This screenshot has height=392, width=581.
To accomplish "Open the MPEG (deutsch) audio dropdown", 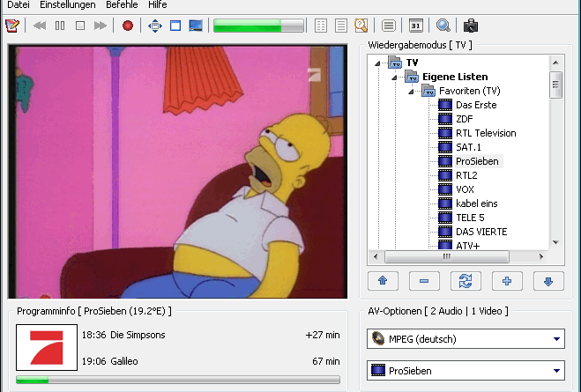I will (x=556, y=339).
